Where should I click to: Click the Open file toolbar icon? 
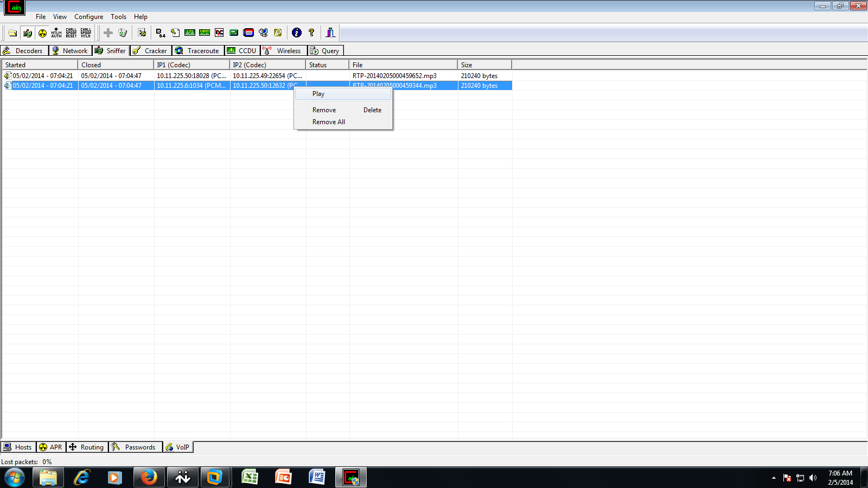coord(12,33)
